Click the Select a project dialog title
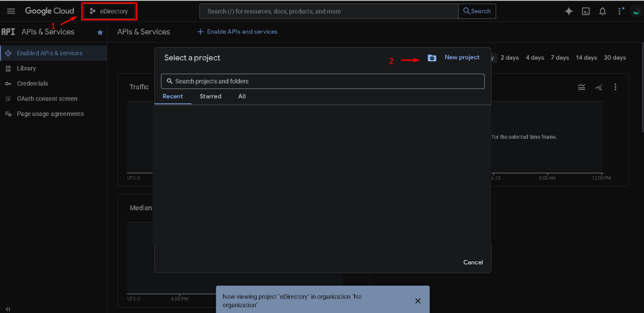The image size is (644, 313). click(x=192, y=57)
